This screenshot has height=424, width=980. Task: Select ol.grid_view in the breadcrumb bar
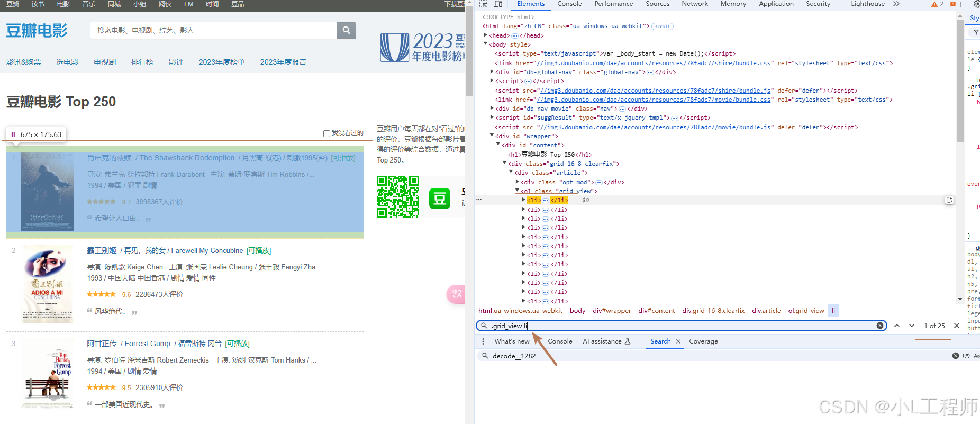(x=806, y=311)
